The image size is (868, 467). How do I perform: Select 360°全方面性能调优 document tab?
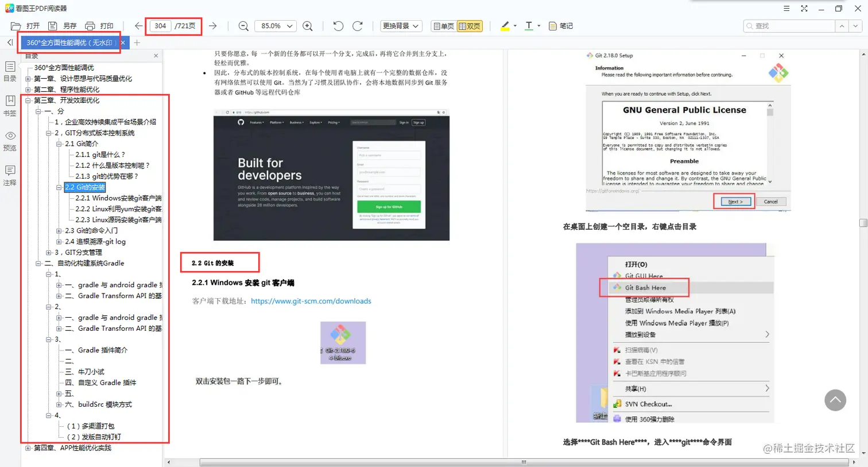click(71, 43)
